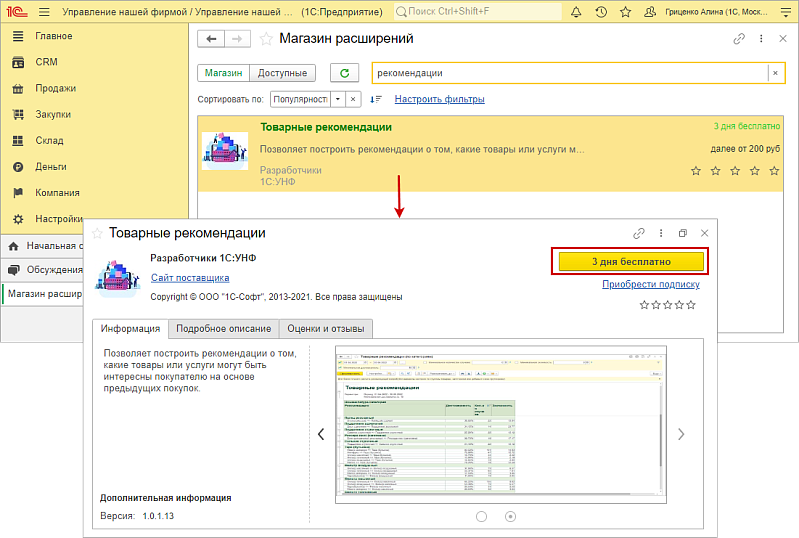799x538 pixels.
Task: Switch to the Доступные toggle
Action: click(283, 73)
